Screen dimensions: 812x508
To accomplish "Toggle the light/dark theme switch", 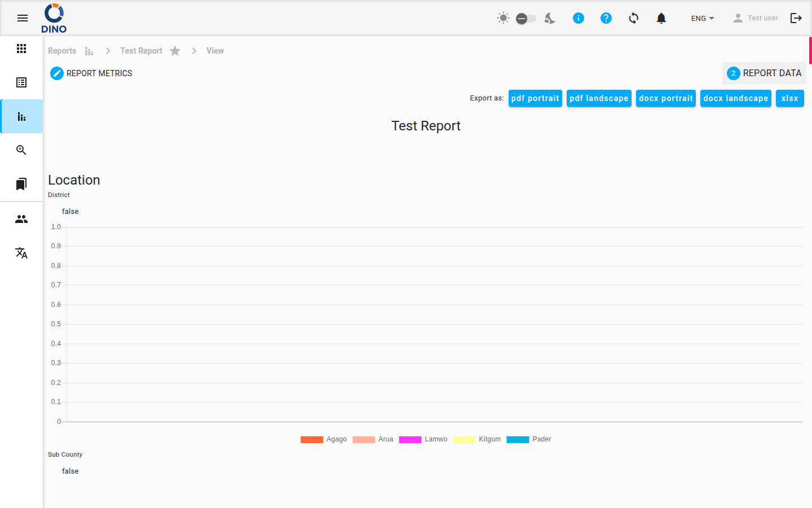I will (526, 19).
